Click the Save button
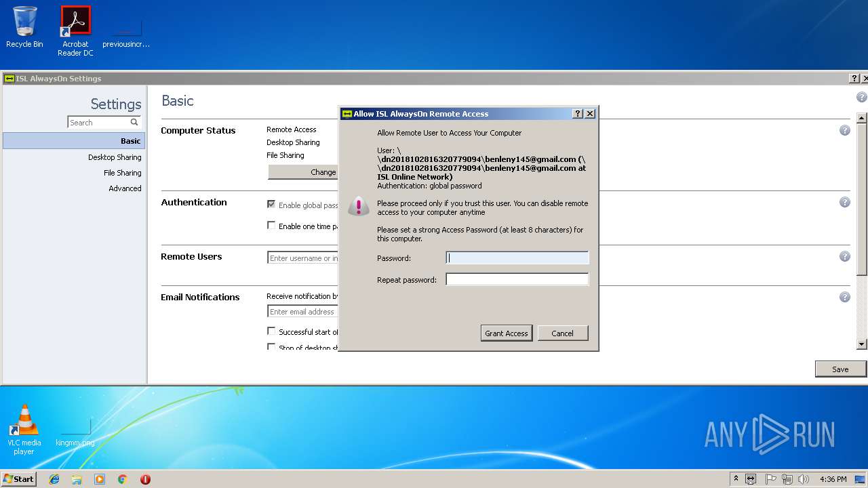This screenshot has height=488, width=868. (x=840, y=369)
